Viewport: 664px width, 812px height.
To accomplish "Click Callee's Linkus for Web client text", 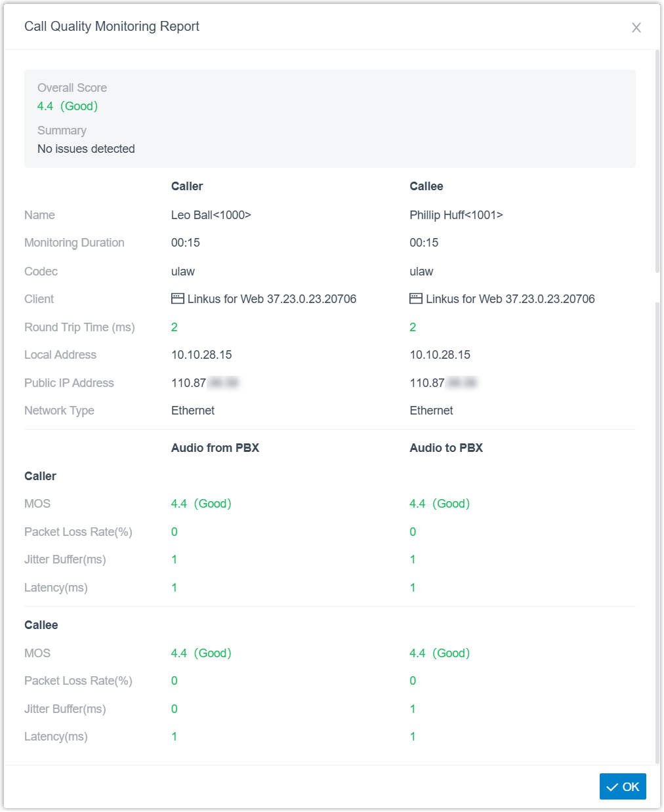I will 510,299.
